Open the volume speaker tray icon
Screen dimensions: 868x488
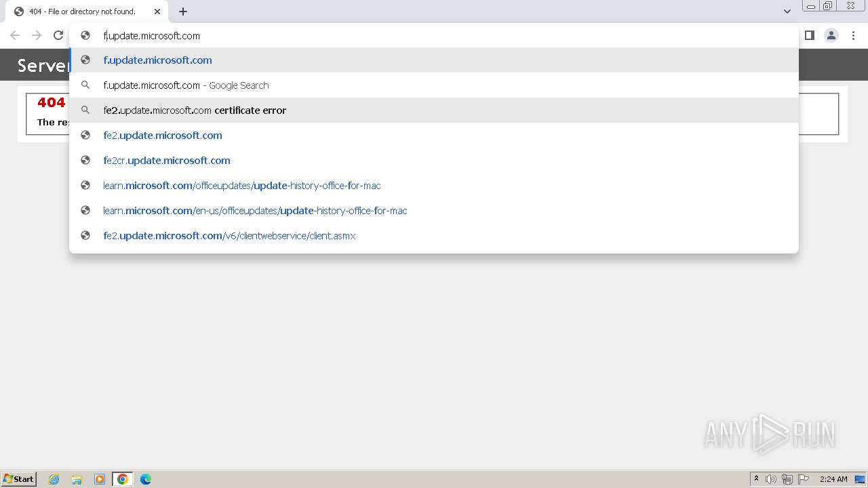[771, 479]
